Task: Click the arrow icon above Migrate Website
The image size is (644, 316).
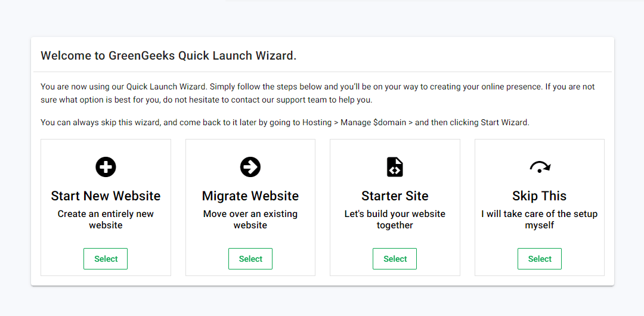Action: tap(250, 168)
